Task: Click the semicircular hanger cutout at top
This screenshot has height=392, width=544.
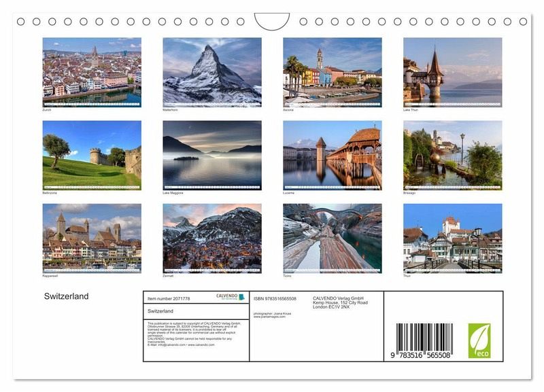Action: point(272,21)
